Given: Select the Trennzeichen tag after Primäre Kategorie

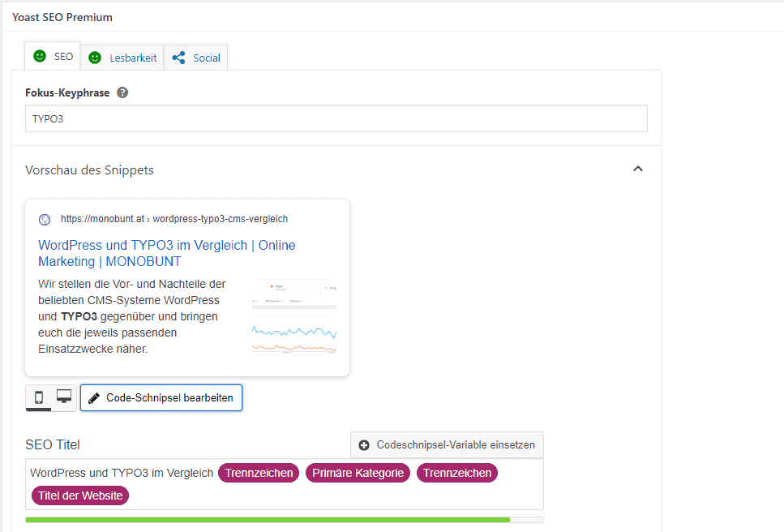Looking at the screenshot, I should pos(457,473).
